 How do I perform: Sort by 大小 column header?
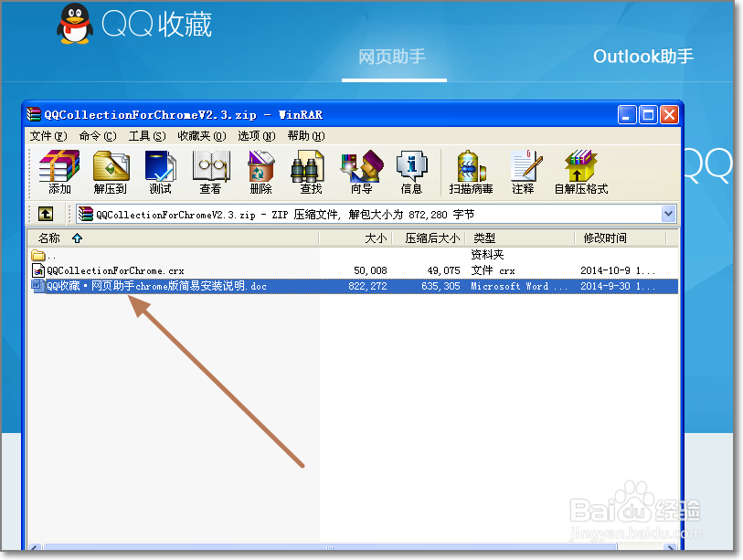(x=355, y=238)
